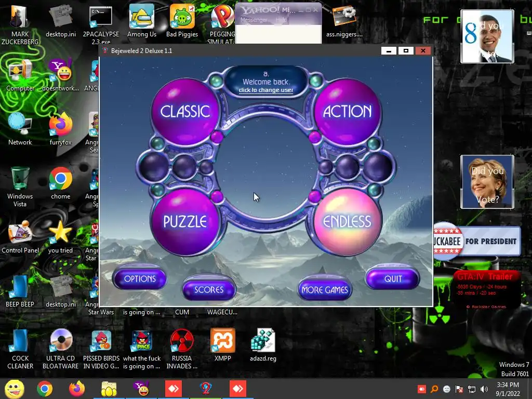
Task: Select the adazd.reg registry file
Action: tap(263, 345)
